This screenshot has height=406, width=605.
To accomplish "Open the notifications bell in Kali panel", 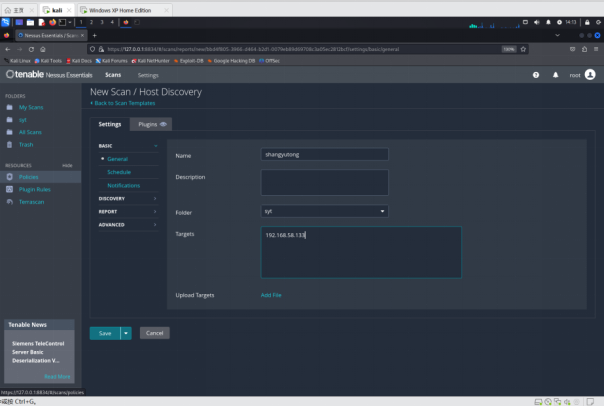I will [x=548, y=22].
